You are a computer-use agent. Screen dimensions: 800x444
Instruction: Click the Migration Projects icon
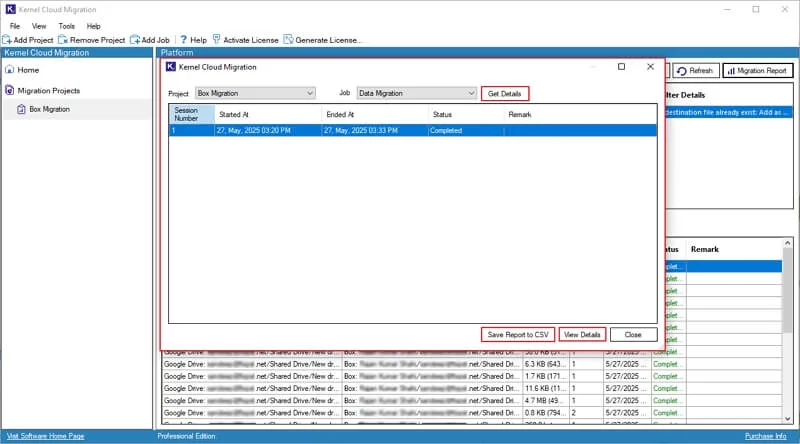(x=9, y=90)
